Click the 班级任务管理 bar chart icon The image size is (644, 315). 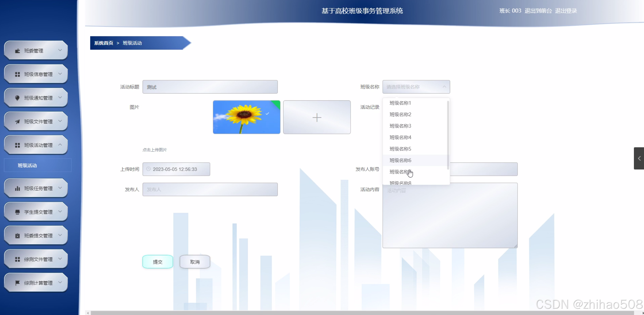point(17,189)
